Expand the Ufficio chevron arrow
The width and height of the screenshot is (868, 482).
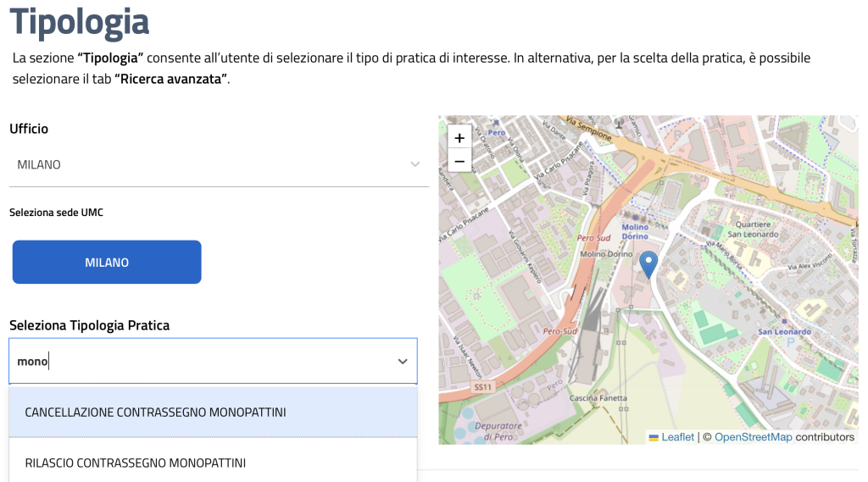point(415,164)
